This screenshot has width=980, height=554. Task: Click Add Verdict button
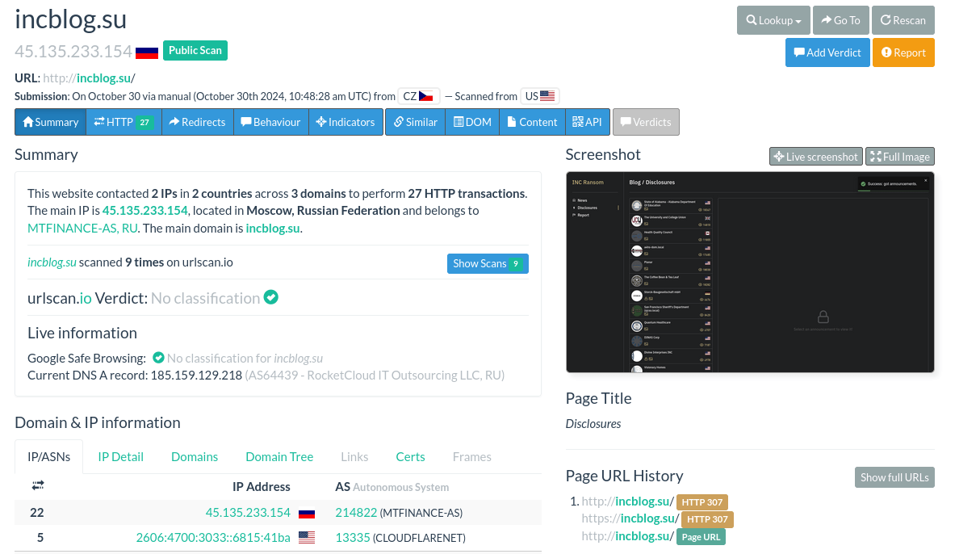pos(827,52)
